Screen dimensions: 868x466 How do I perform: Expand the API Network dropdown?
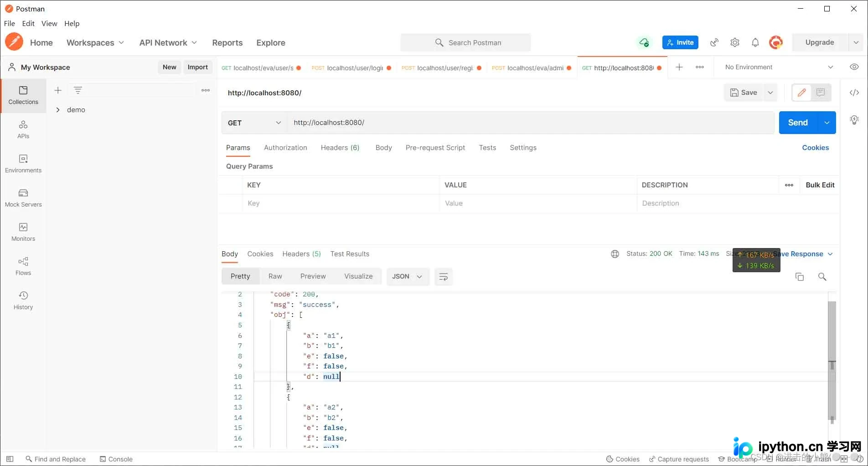click(x=168, y=42)
